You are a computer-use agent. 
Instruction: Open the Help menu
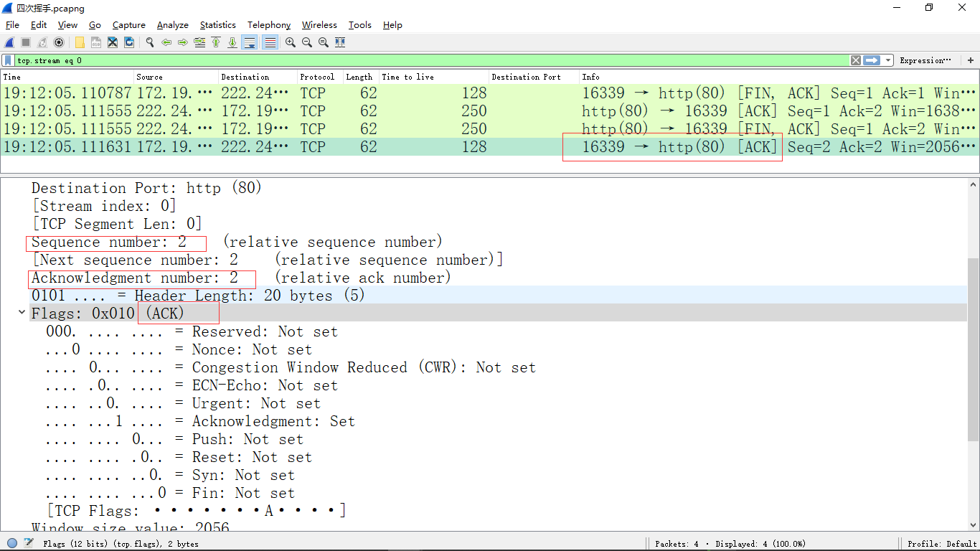pos(392,24)
